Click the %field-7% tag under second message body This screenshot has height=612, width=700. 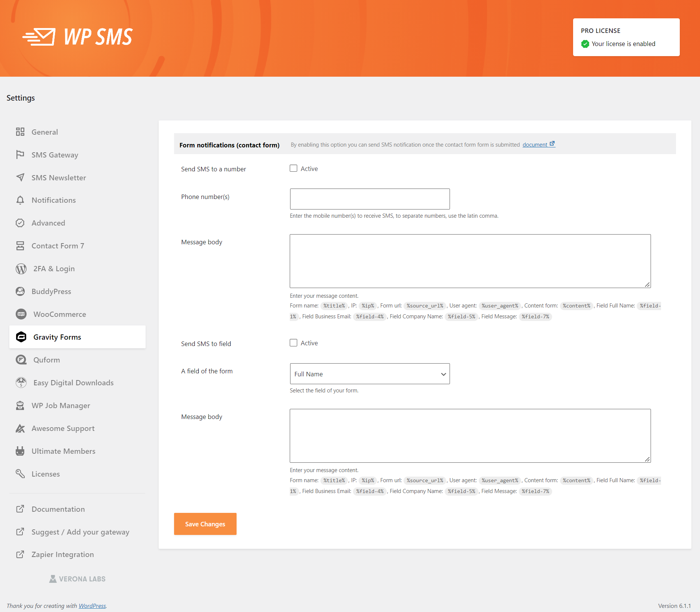point(535,491)
